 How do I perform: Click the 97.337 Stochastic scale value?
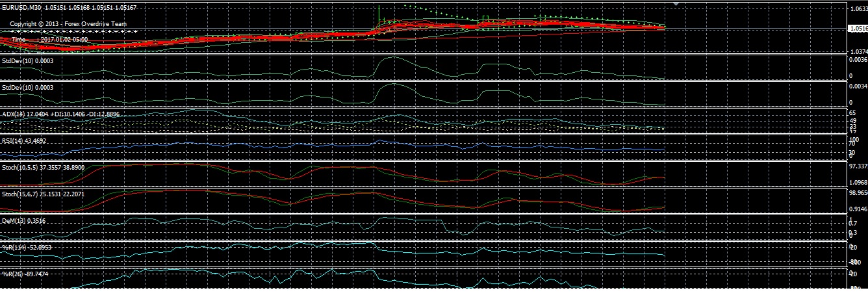858,166
